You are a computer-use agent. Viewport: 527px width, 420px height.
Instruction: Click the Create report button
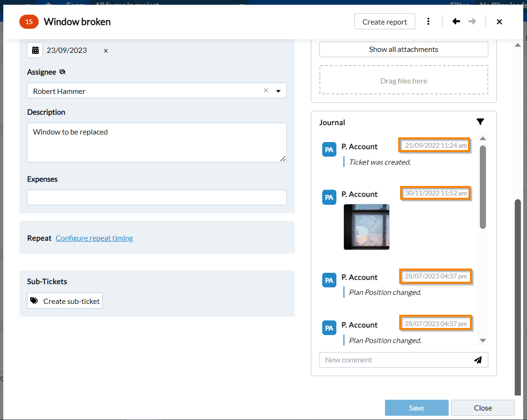coord(385,22)
